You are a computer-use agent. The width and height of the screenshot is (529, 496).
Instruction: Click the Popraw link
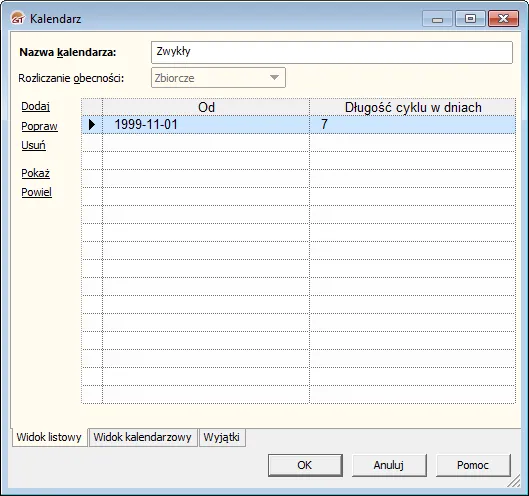[39, 126]
